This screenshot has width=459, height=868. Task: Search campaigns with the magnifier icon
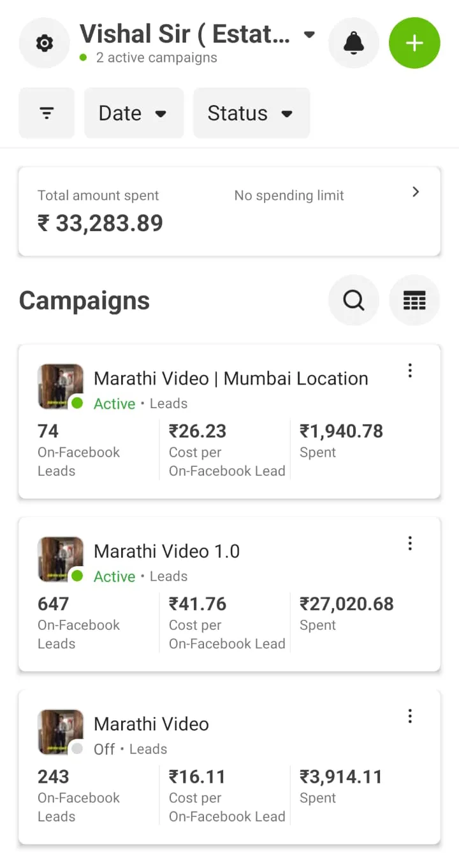point(353,300)
